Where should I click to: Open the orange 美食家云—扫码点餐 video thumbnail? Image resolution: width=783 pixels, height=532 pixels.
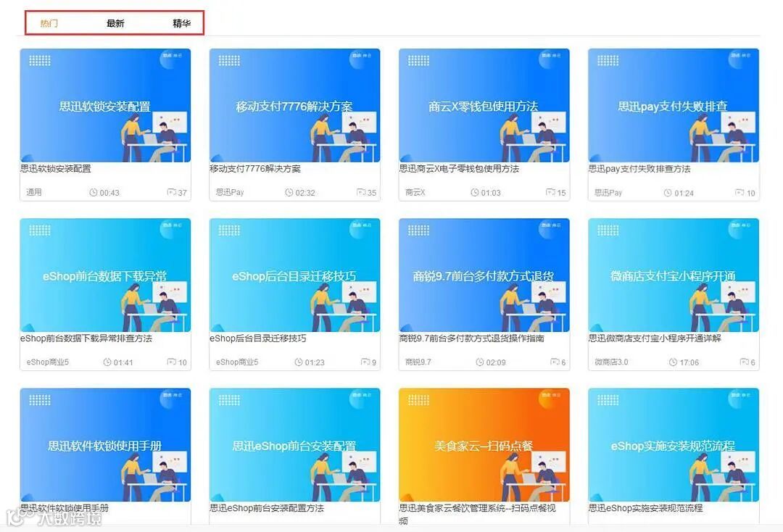coord(484,445)
